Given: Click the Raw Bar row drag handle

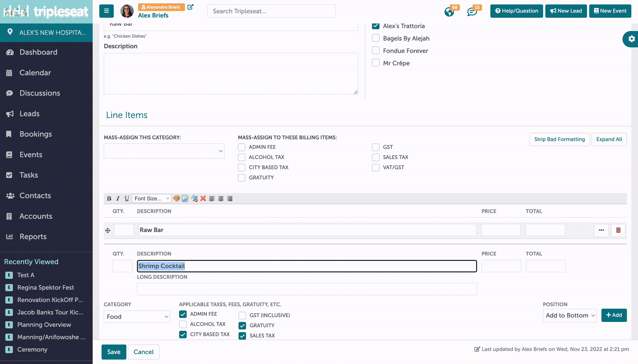Looking at the screenshot, I should pos(108,230).
